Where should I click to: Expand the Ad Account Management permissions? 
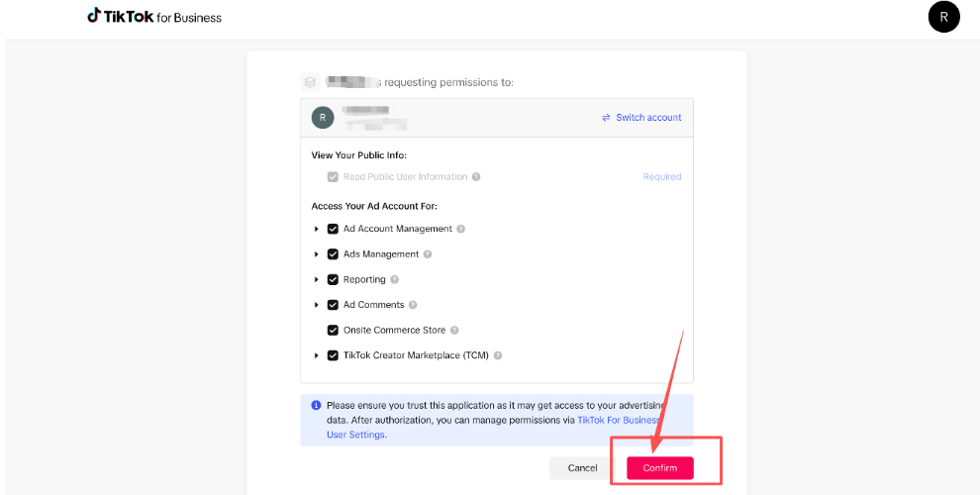(x=317, y=229)
